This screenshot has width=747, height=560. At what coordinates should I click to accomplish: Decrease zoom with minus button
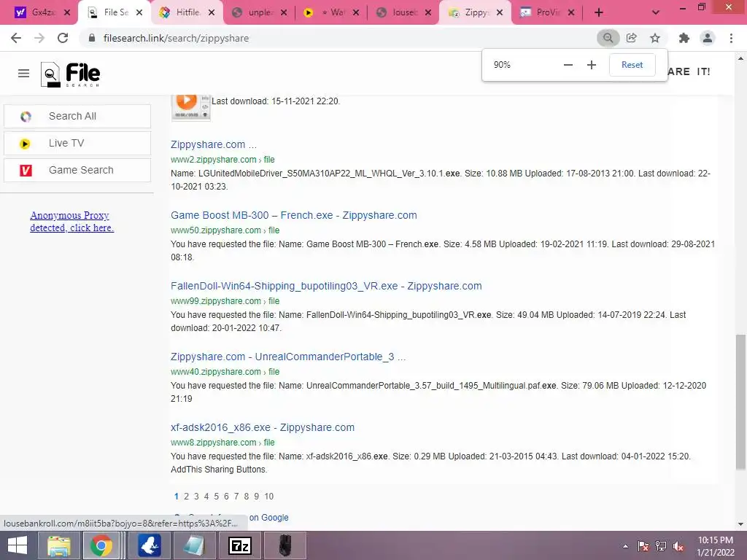pos(568,65)
